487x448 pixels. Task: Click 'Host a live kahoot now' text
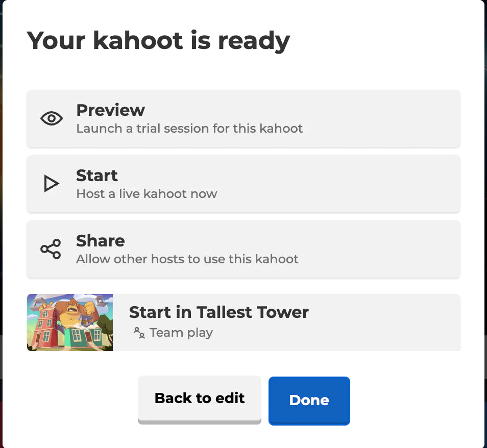coord(147,194)
